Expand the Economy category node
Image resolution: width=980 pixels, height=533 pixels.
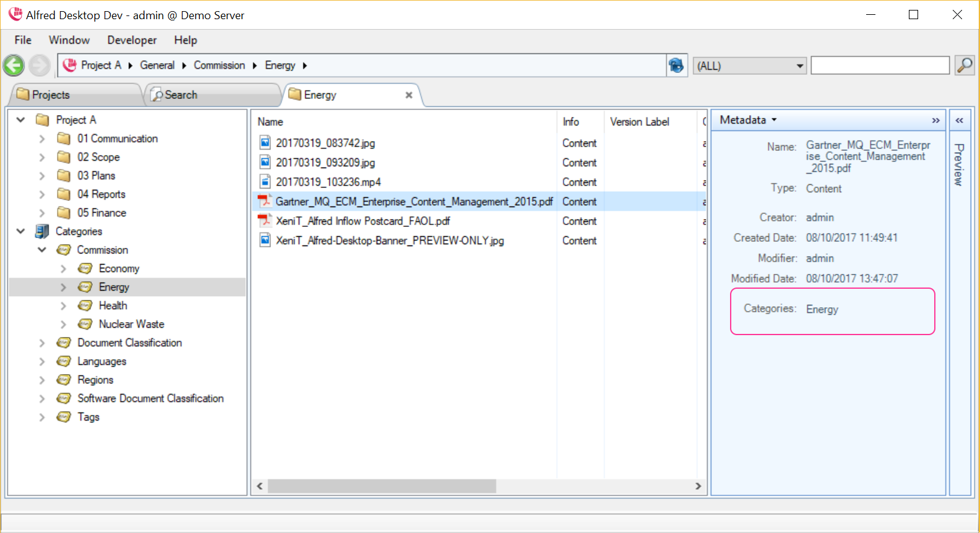pos(63,268)
